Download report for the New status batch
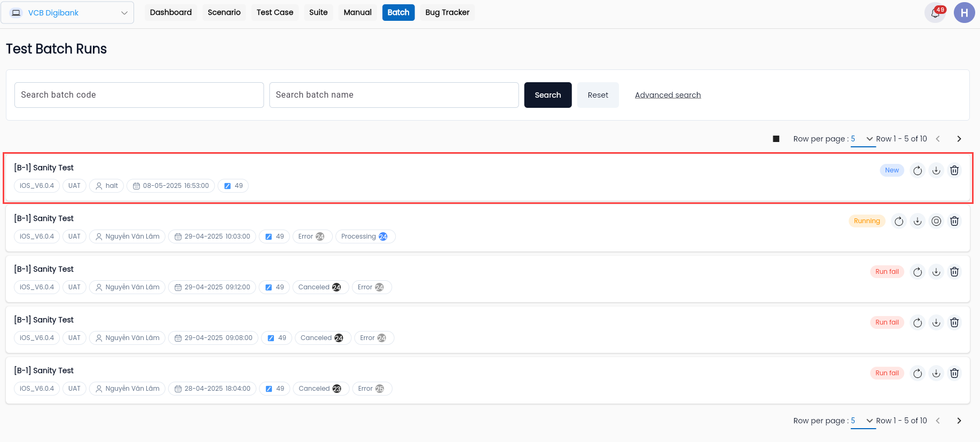 click(936, 170)
